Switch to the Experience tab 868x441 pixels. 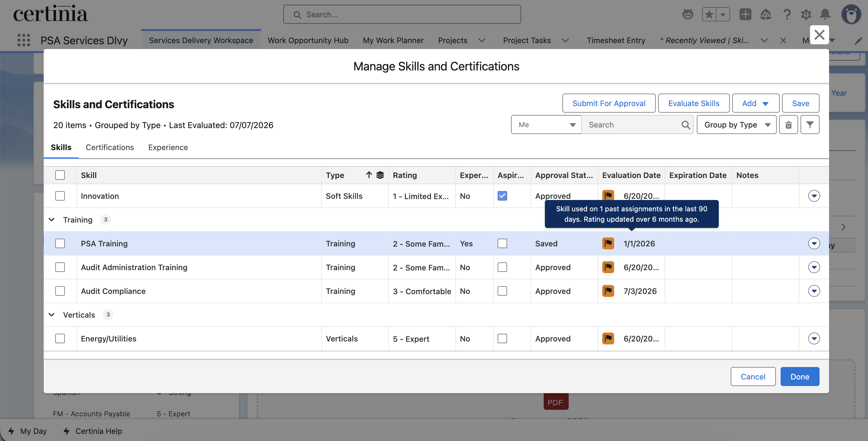click(x=168, y=147)
